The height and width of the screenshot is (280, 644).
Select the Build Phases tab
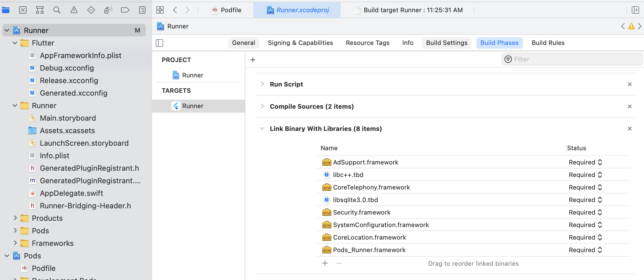(x=499, y=43)
